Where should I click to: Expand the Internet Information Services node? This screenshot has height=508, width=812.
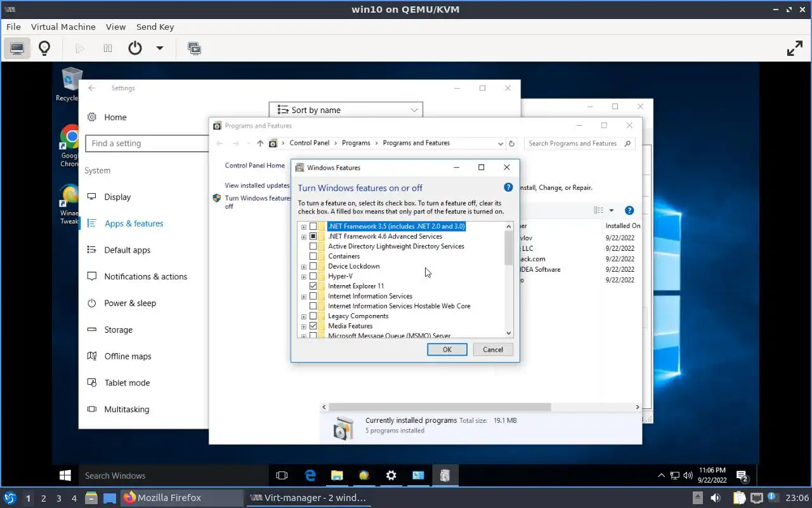304,296
